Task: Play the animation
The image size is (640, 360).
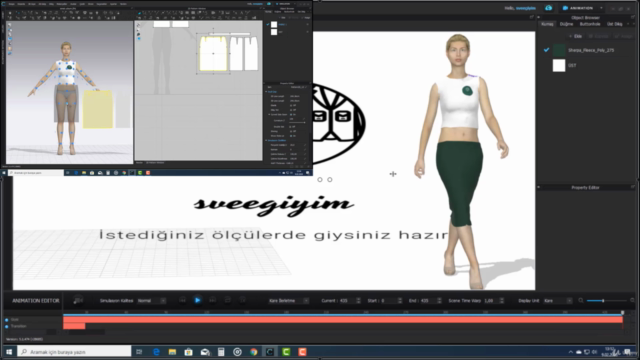Action: pos(197,300)
